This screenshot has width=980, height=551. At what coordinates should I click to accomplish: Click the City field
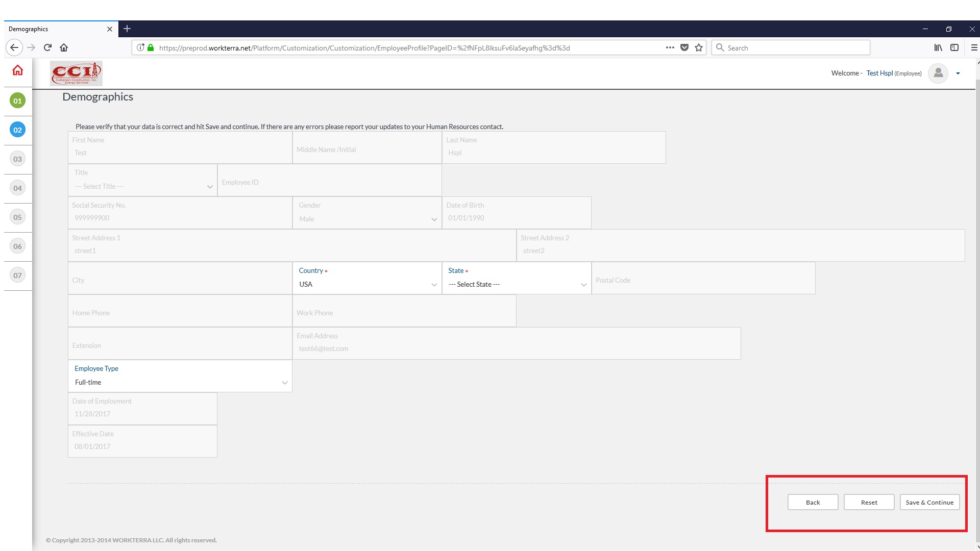[180, 278]
